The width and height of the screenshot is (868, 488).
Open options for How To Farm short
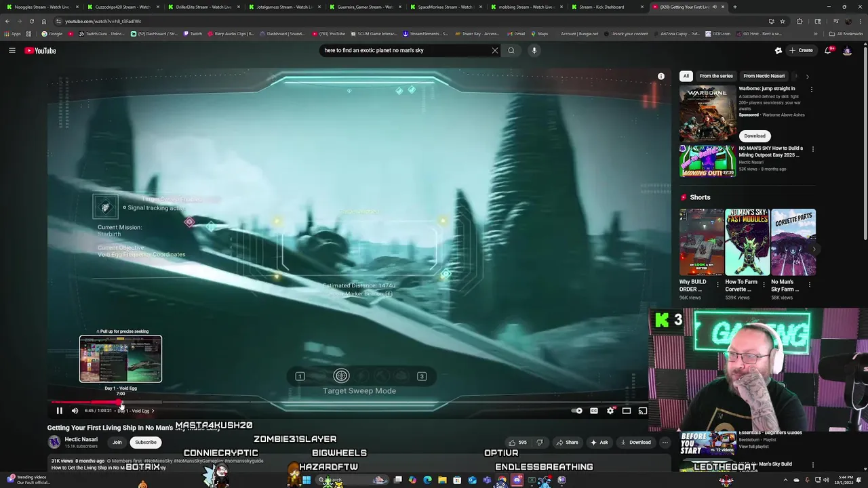(x=764, y=284)
